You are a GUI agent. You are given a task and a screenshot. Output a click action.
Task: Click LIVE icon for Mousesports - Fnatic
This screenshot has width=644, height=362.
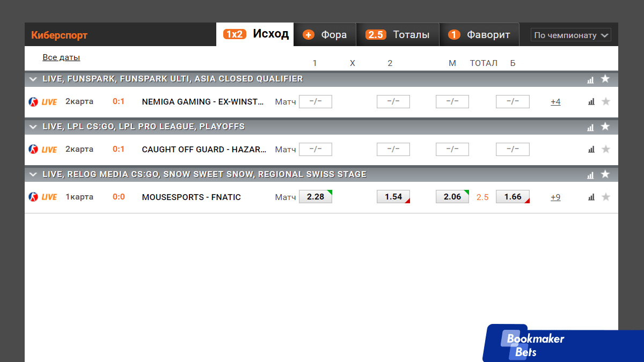[43, 197]
